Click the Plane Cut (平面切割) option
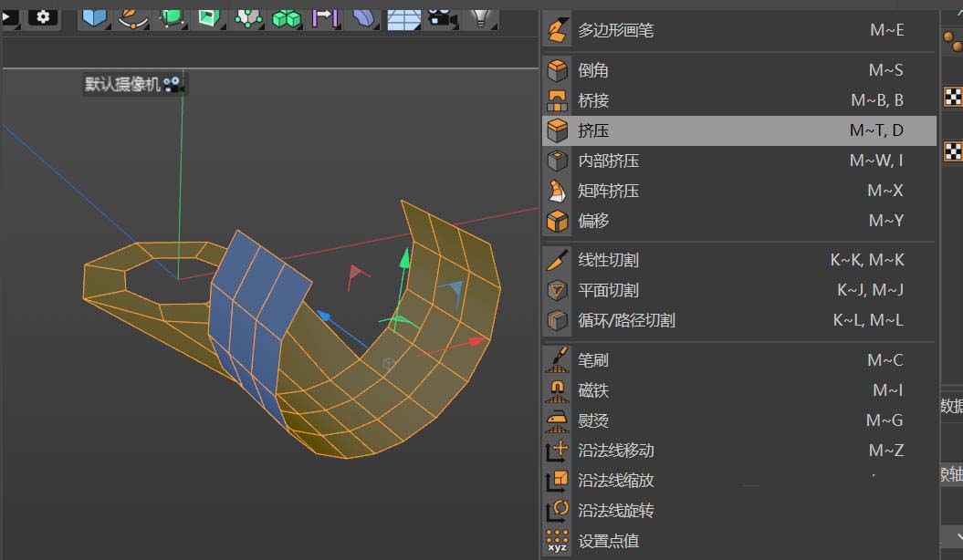 click(608, 290)
